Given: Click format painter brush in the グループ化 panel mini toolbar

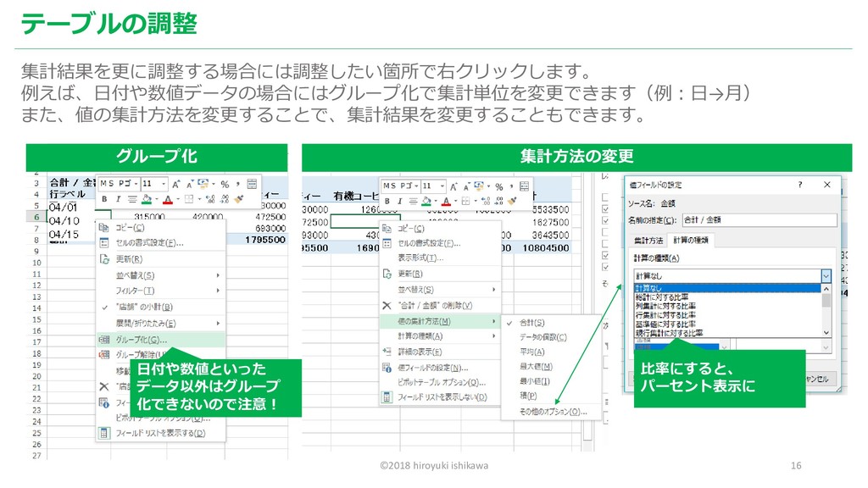Looking at the screenshot, I should (x=239, y=199).
